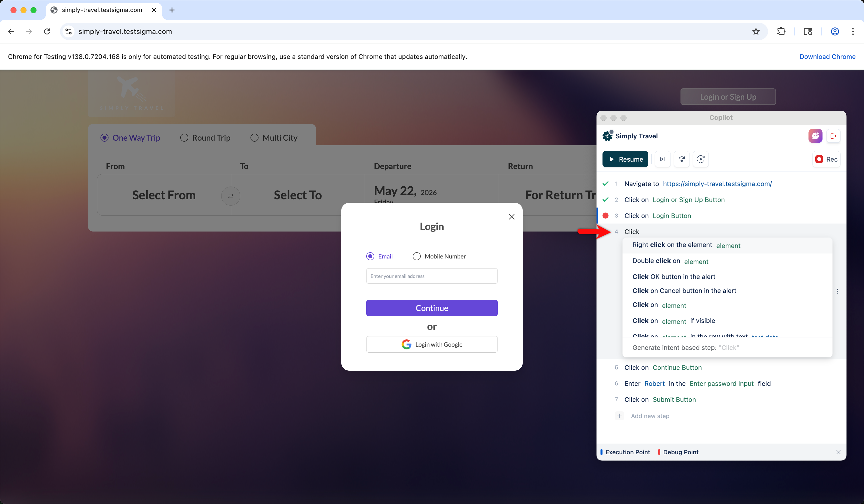Open the Select From airport picker

tap(164, 195)
